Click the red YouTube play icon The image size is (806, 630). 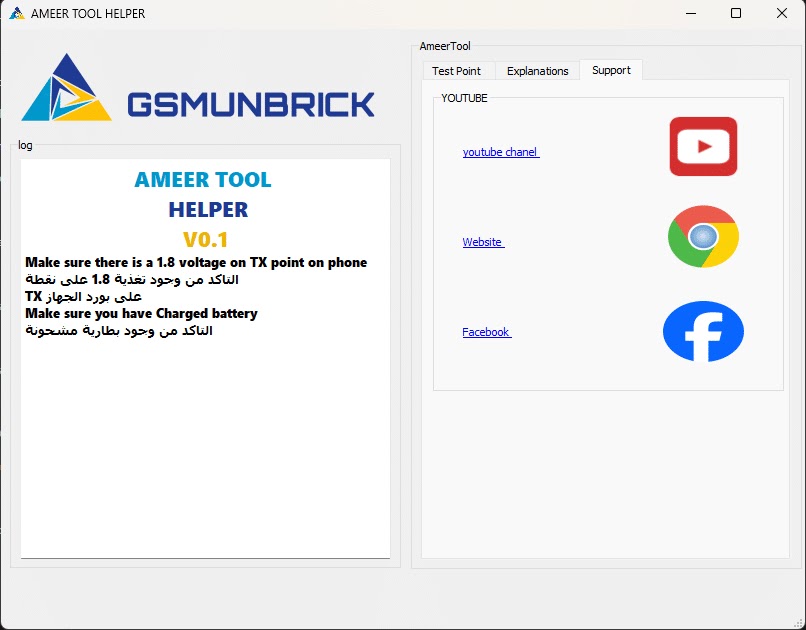pos(703,146)
